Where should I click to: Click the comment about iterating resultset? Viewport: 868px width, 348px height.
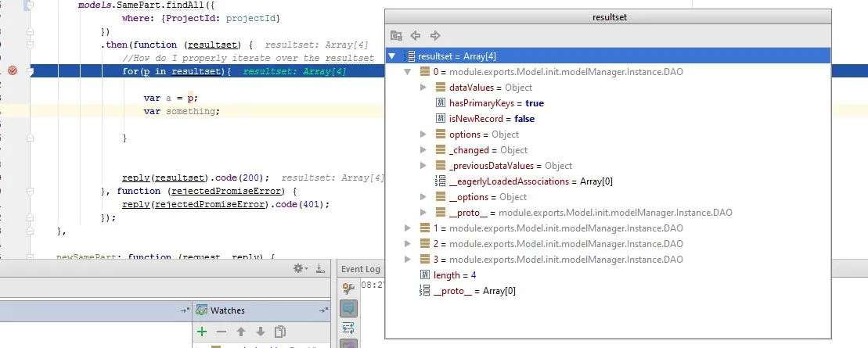(x=249, y=58)
